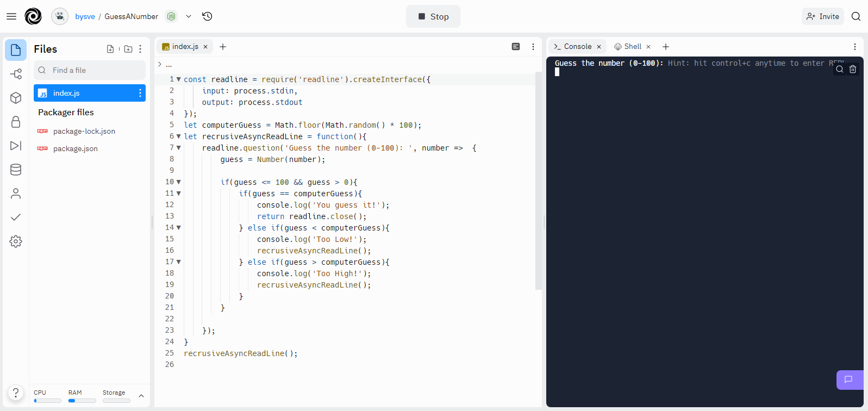Image resolution: width=868 pixels, height=411 pixels.
Task: Select the Files sidebar icon
Action: (16, 50)
